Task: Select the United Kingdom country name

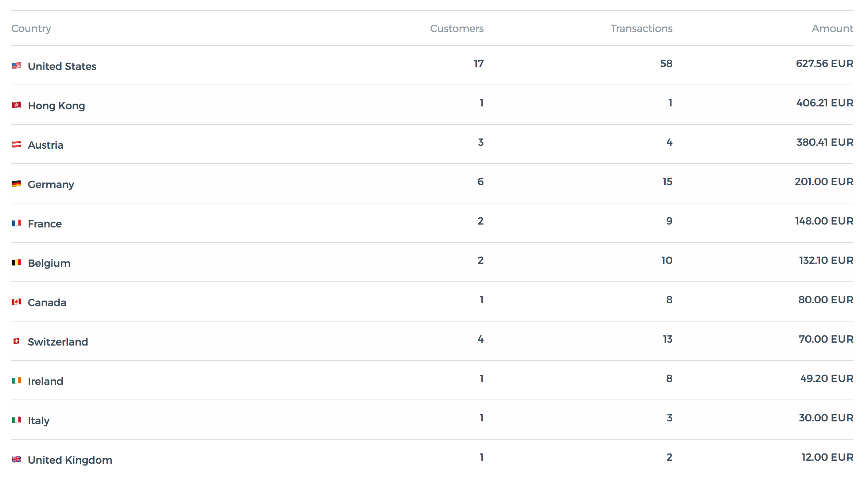Action: click(x=70, y=460)
